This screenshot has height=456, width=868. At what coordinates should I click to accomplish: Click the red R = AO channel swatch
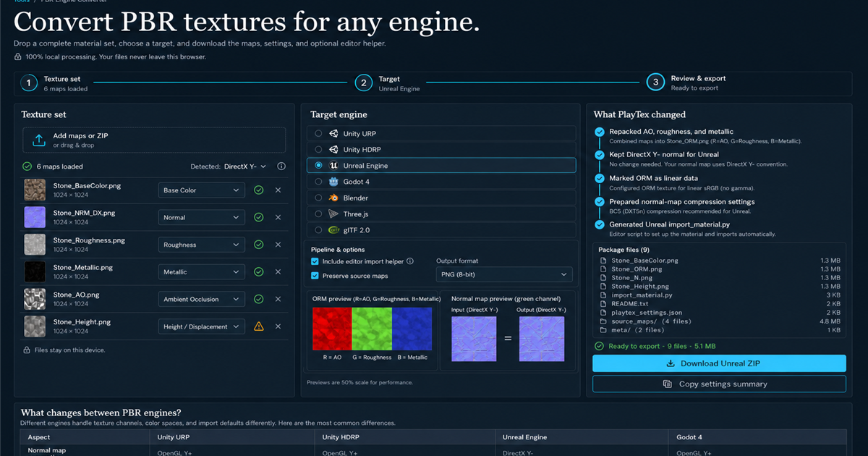click(x=332, y=329)
